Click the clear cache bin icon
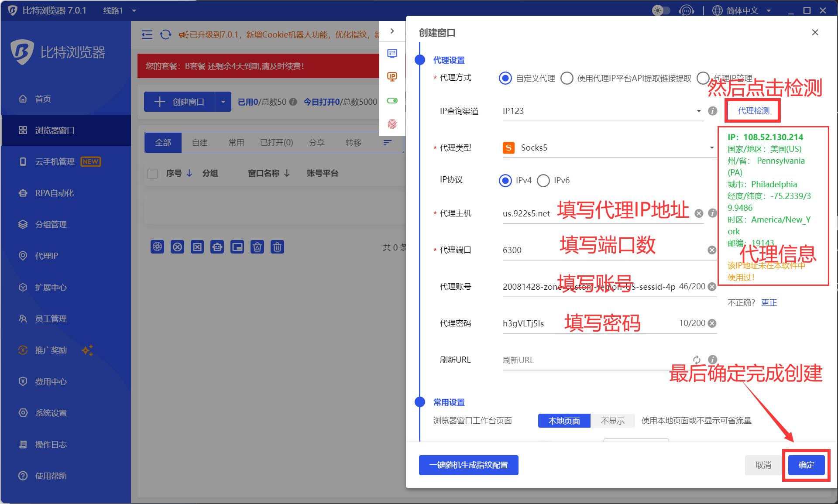The width and height of the screenshot is (838, 504). [x=257, y=247]
